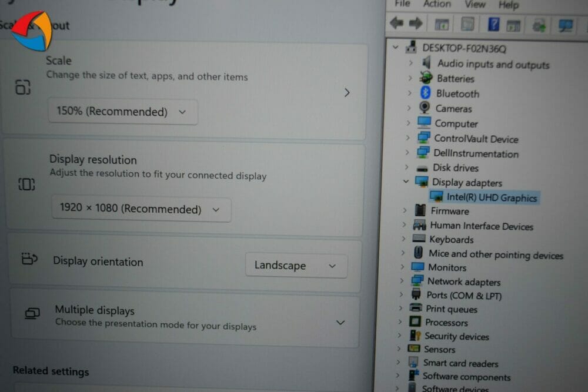The width and height of the screenshot is (588, 392).
Task: Expand the ControlVault Device node
Action: coord(407,138)
